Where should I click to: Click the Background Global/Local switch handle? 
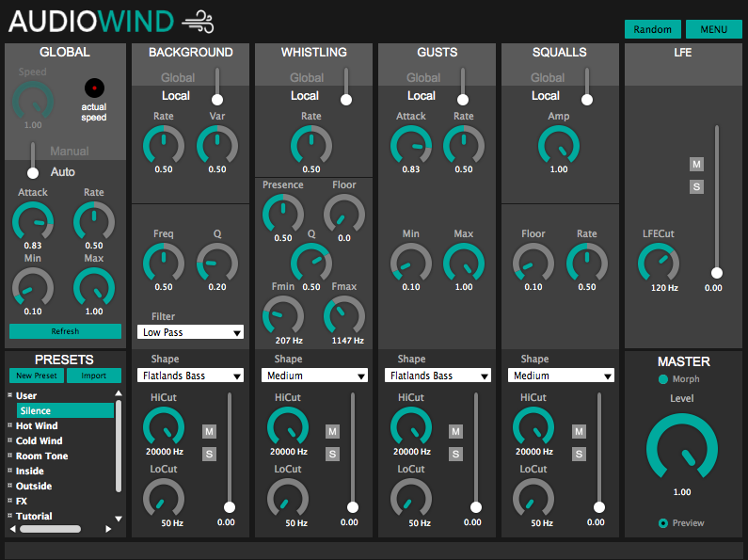point(217,100)
